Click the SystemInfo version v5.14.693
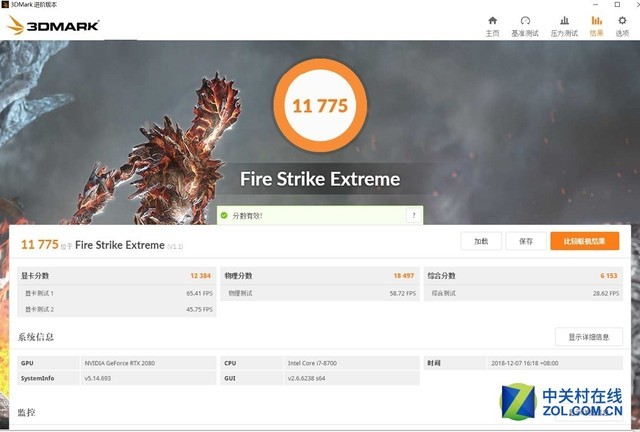 [x=98, y=379]
